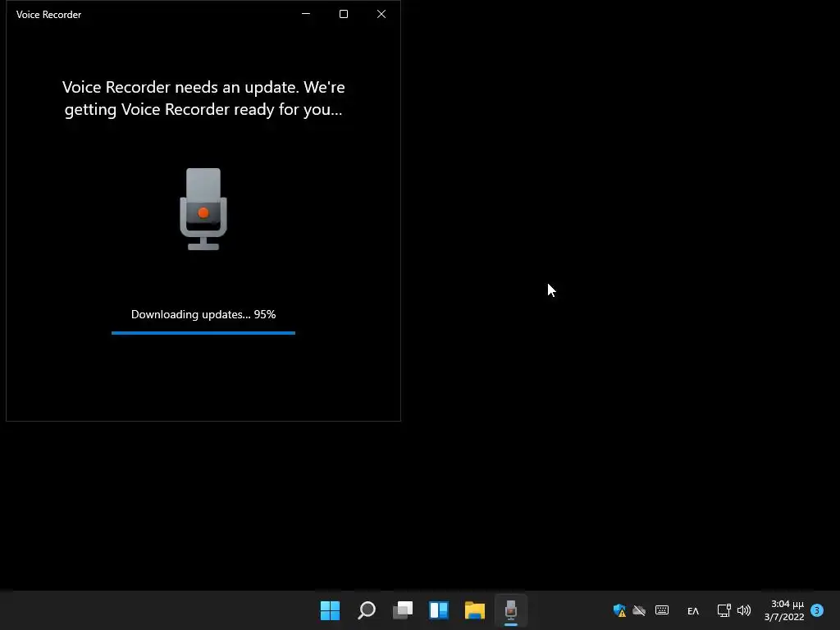Open the volume speaker icon
Image resolution: width=840 pixels, height=630 pixels.
click(744, 610)
